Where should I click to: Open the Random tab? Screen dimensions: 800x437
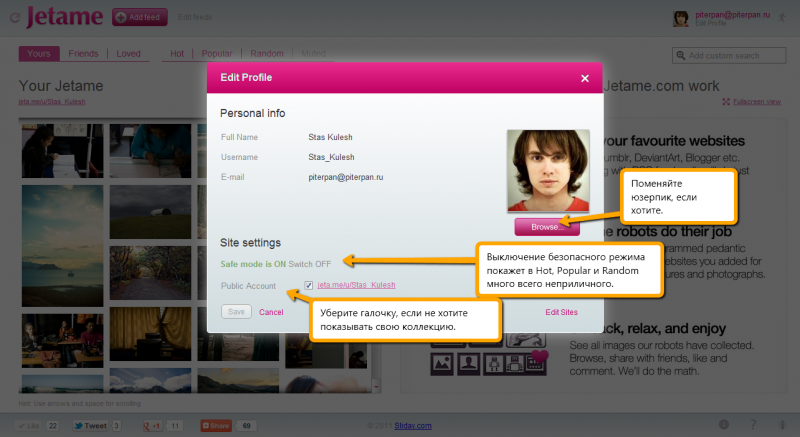[267, 54]
